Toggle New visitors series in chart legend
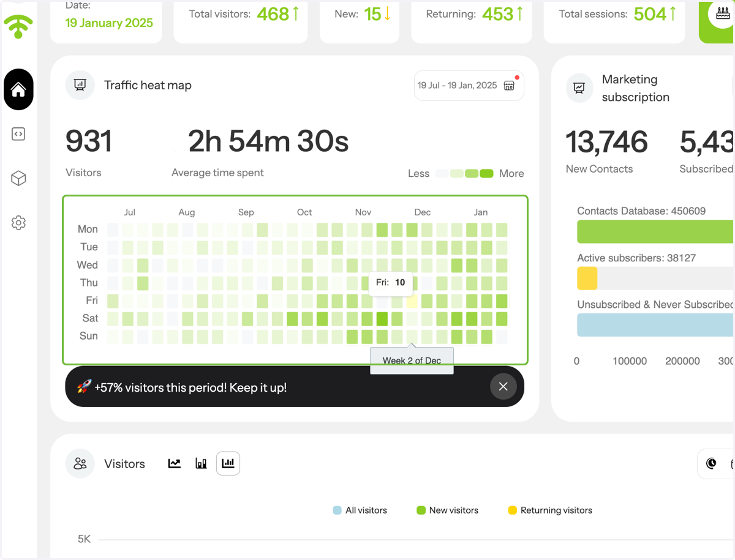Screen dimensions: 735x560 [448, 510]
